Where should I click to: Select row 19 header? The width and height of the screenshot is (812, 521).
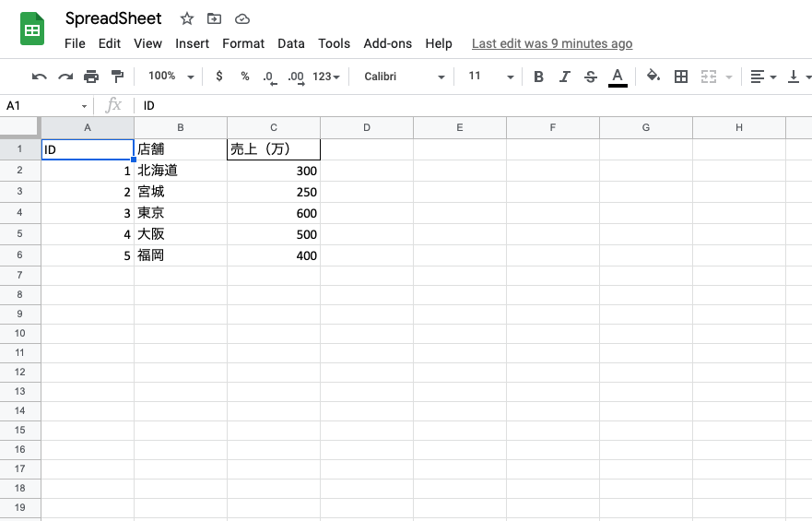click(x=19, y=507)
